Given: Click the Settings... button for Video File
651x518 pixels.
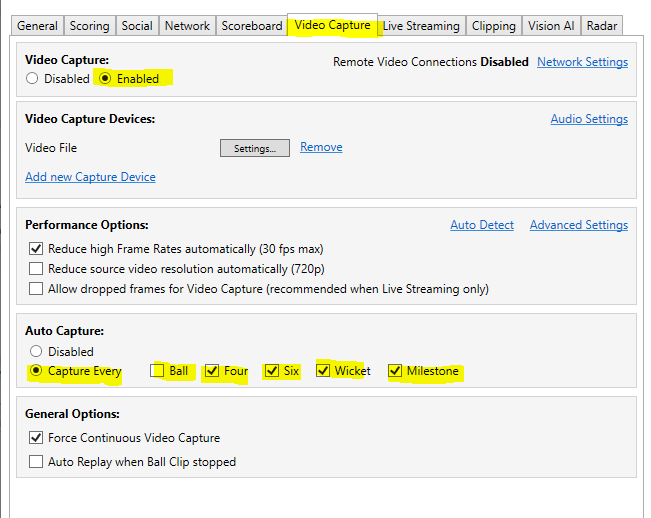Looking at the screenshot, I should pyautogui.click(x=255, y=148).
